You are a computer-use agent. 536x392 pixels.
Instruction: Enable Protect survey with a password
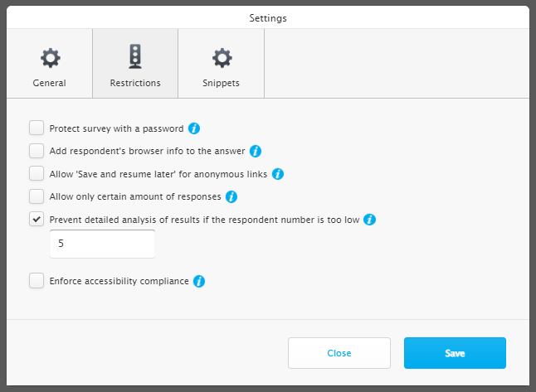(x=37, y=128)
